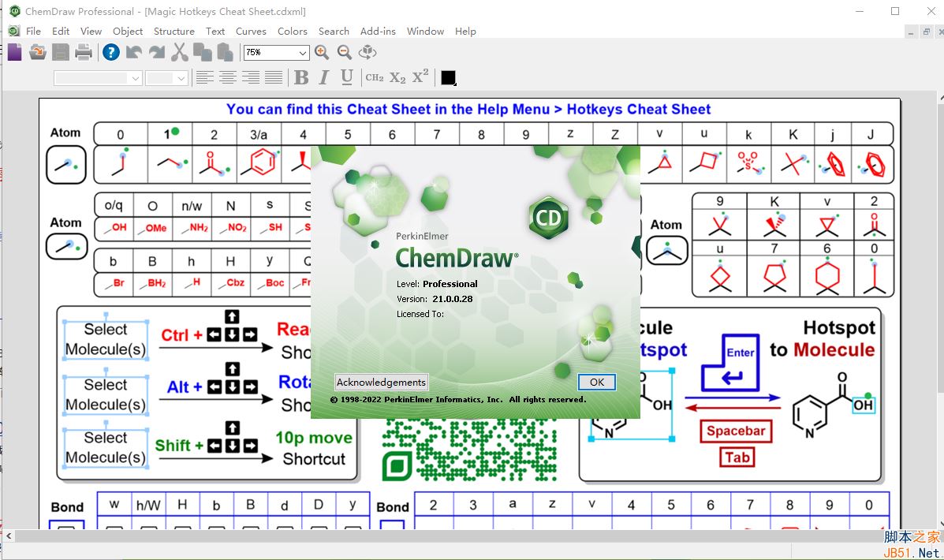This screenshot has width=944, height=560.
Task: Click the Print icon
Action: click(82, 53)
